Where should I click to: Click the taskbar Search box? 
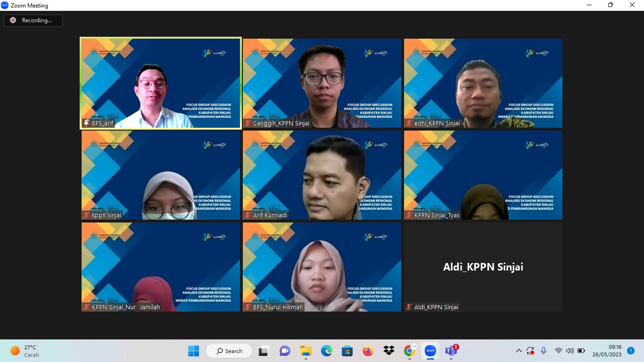pos(229,351)
